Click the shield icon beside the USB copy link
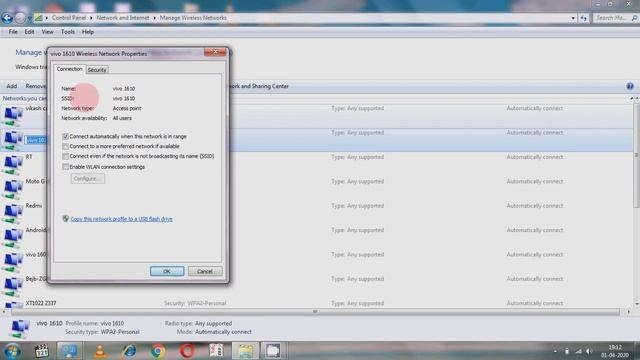Image resolution: width=640 pixels, height=360 pixels. (x=65, y=219)
